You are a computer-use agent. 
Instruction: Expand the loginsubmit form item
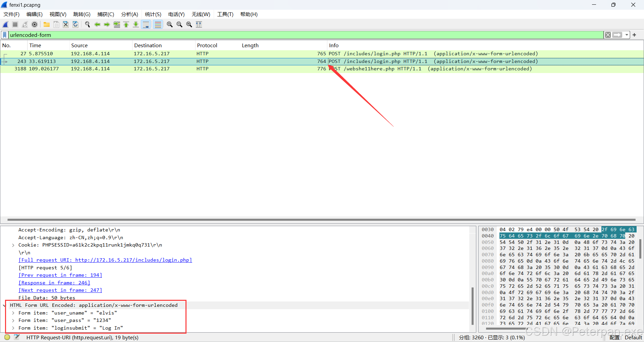pos(13,328)
